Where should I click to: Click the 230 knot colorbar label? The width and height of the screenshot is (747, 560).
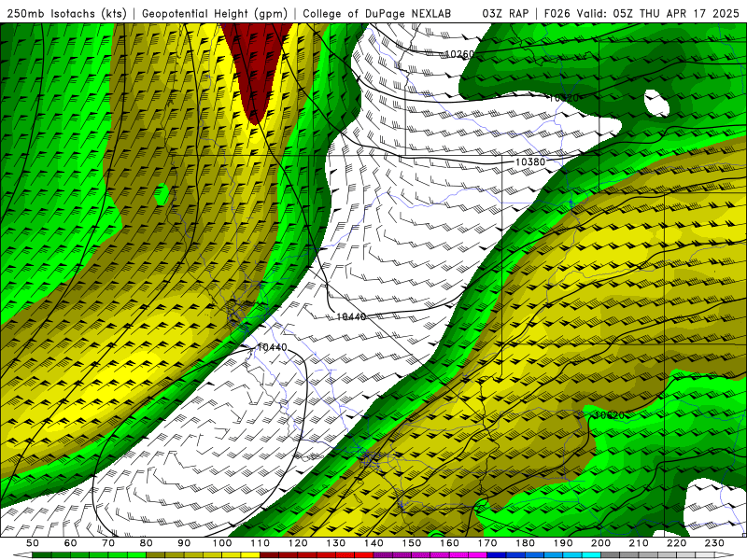[714, 543]
